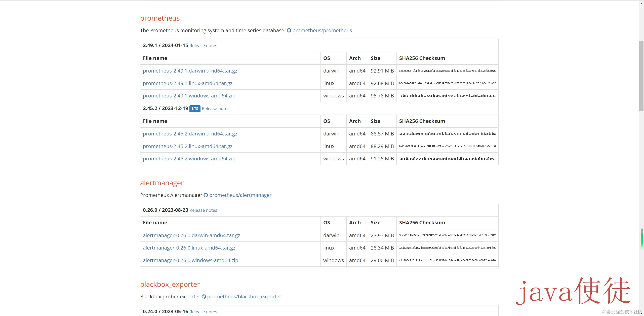Click the alertmanager section heading
Screen dimensions: 644x316
pos(162,183)
